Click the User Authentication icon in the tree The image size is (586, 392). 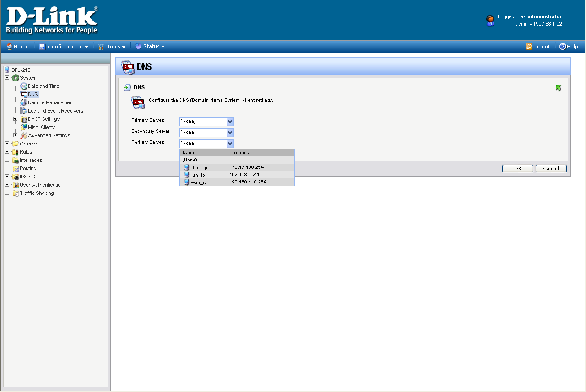tap(16, 185)
